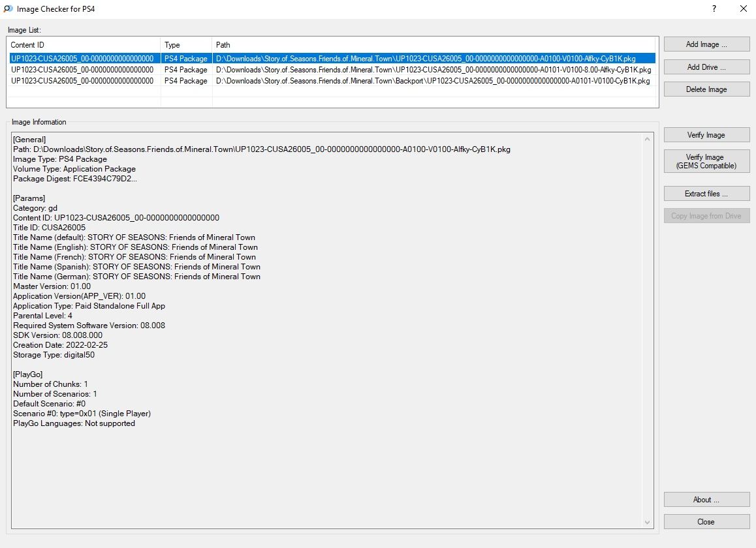Image resolution: width=756 pixels, height=548 pixels.
Task: Click the Title ID: CUSA26005 line
Action: pos(49,228)
